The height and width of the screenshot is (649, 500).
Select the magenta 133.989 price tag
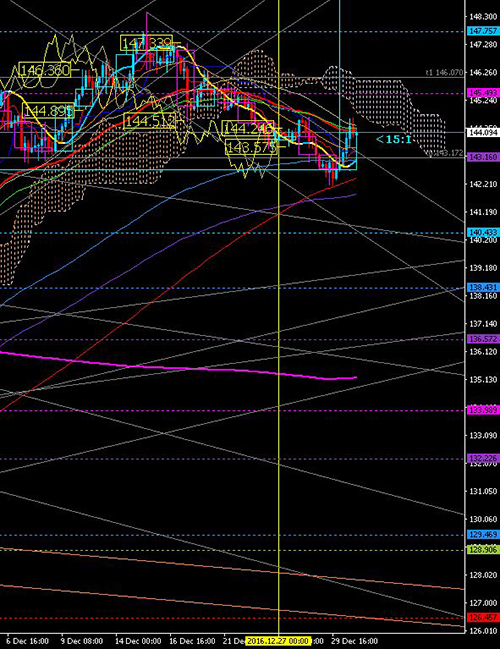click(x=483, y=410)
